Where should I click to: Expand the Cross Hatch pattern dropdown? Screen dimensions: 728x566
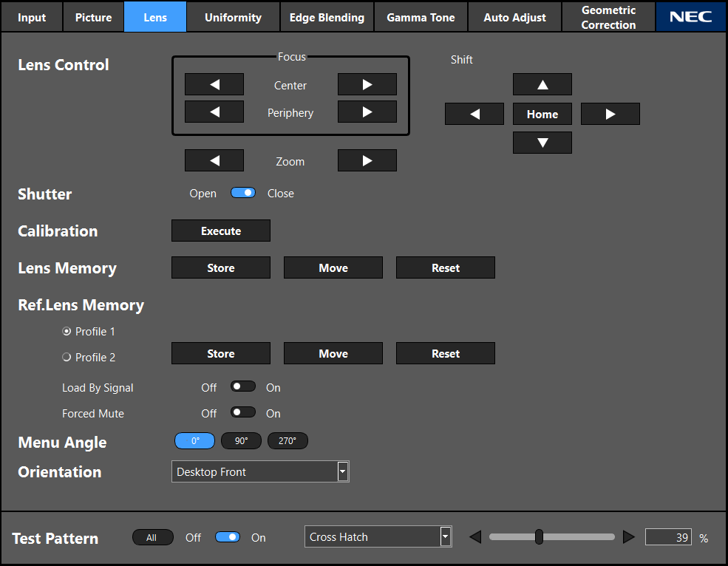pos(445,537)
